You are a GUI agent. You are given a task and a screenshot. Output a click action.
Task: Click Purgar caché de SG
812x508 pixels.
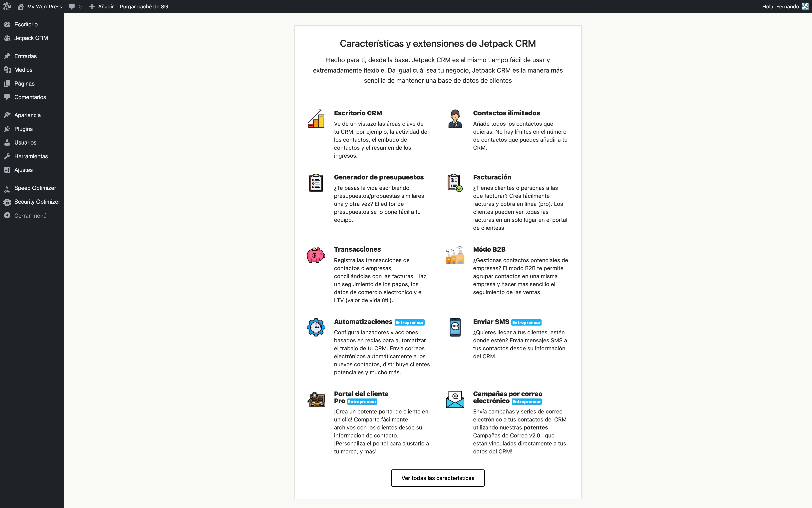pyautogui.click(x=144, y=6)
